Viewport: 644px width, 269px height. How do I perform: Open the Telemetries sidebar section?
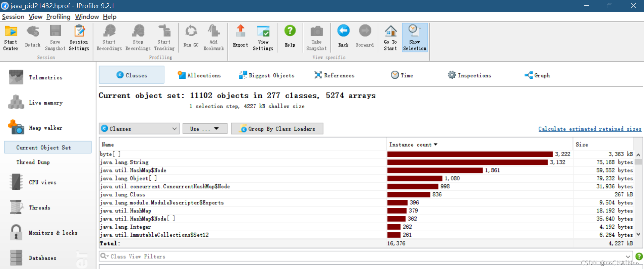point(36,77)
